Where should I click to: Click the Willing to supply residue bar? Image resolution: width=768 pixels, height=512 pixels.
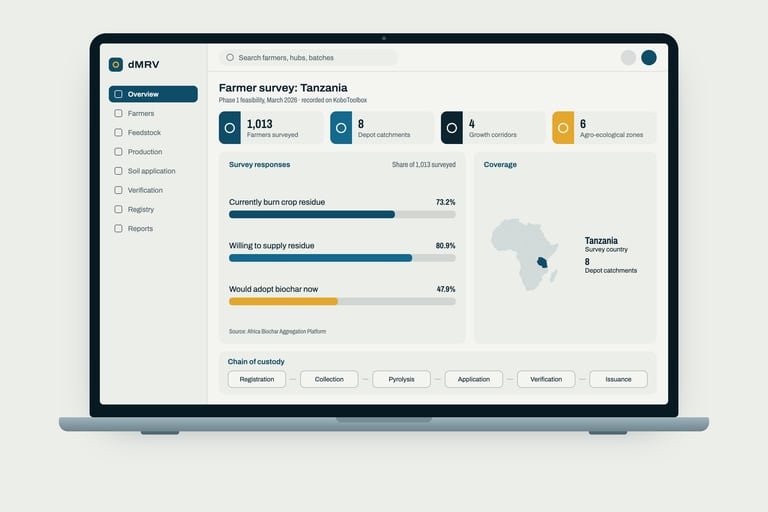point(342,258)
